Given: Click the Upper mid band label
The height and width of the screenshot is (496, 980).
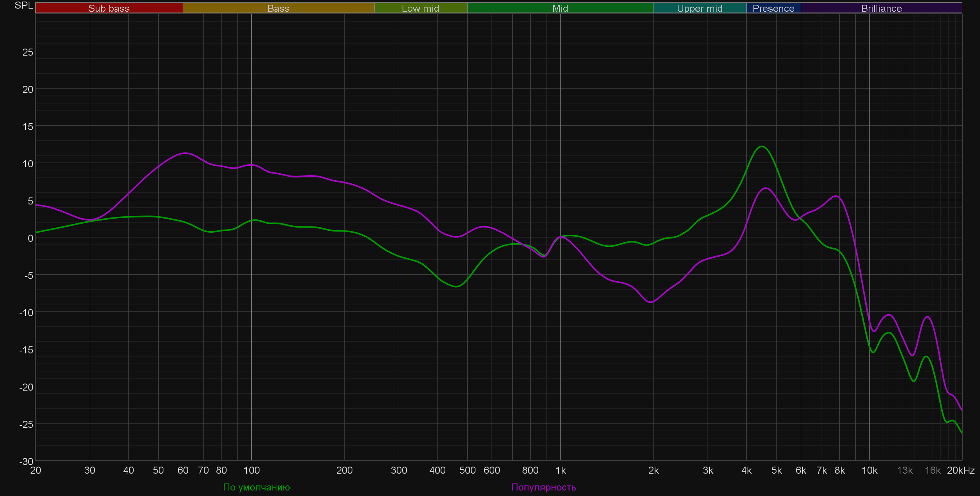Looking at the screenshot, I should point(699,8).
